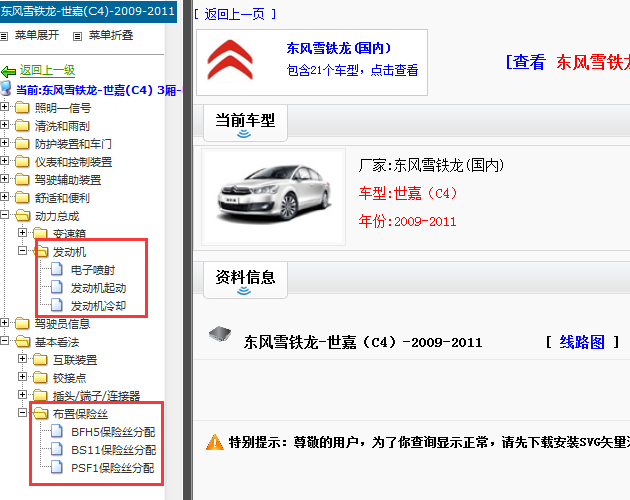Select 菜单折叠 menu option
Screen dimensions: 630x500
tap(111, 35)
